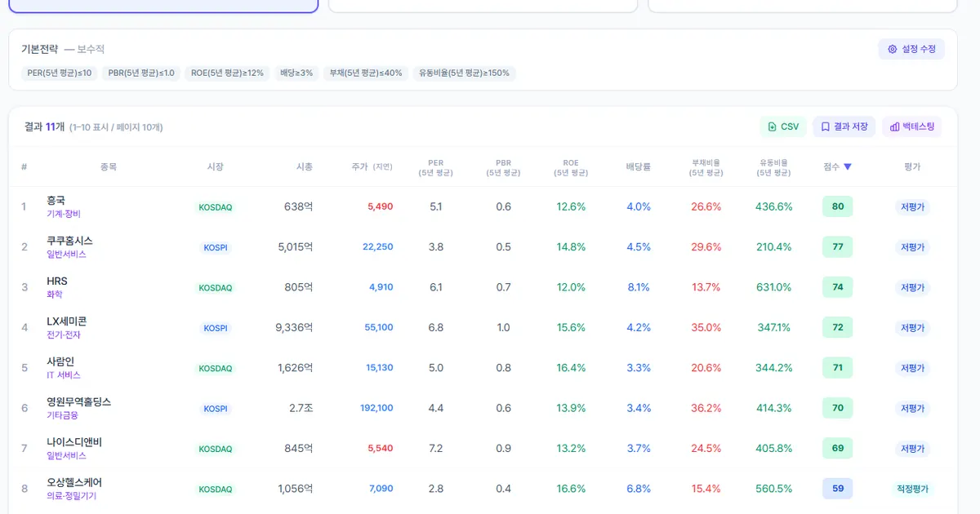Image resolution: width=980 pixels, height=514 pixels.
Task: Click the bookmark icon in 결과 저장
Action: (825, 126)
